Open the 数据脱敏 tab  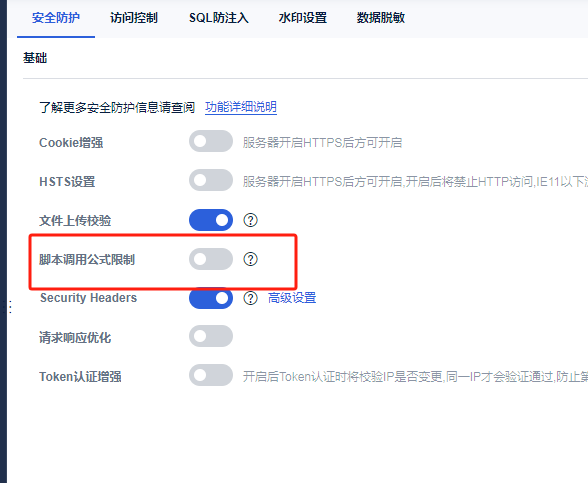tap(381, 18)
